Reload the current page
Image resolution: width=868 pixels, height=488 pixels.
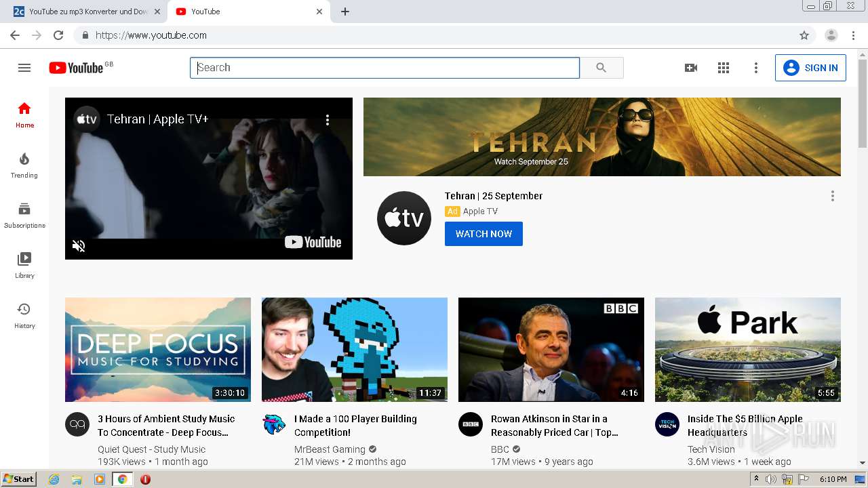coord(58,35)
